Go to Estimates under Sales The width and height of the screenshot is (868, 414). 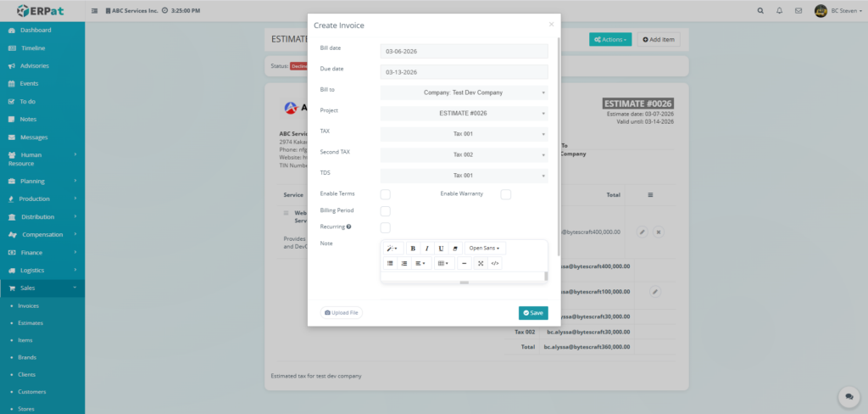30,322
